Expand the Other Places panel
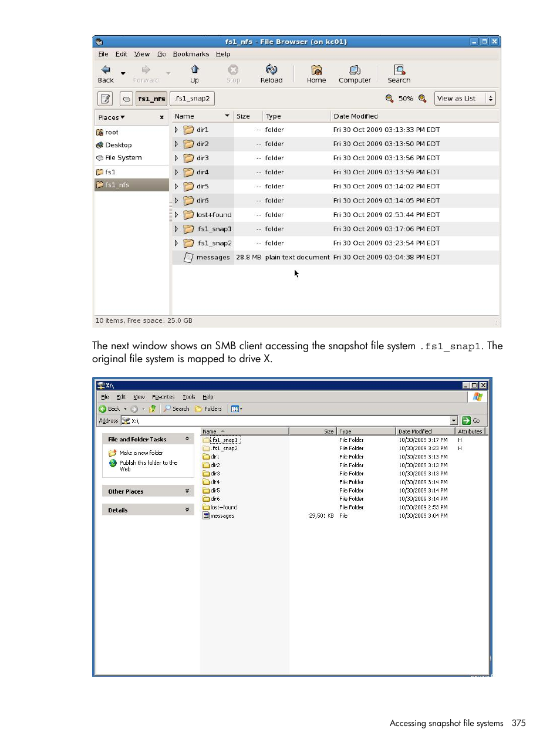Image resolution: width=560 pixels, height=746 pixels. 187,491
